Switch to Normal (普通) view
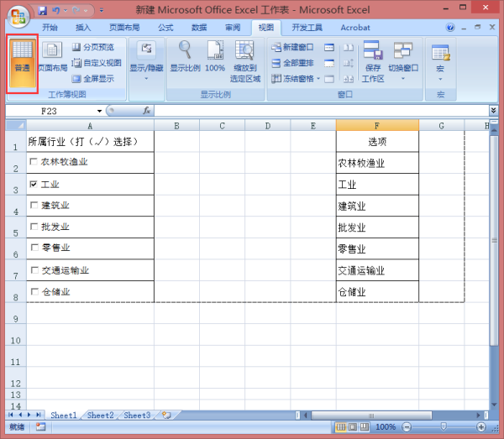504x439 pixels. click(22, 63)
